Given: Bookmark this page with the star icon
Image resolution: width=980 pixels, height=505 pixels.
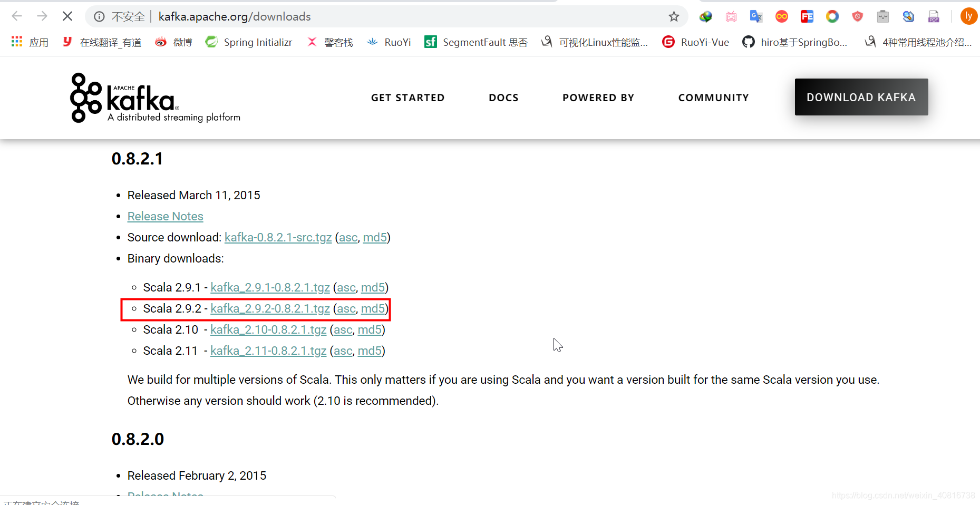Looking at the screenshot, I should (x=674, y=17).
